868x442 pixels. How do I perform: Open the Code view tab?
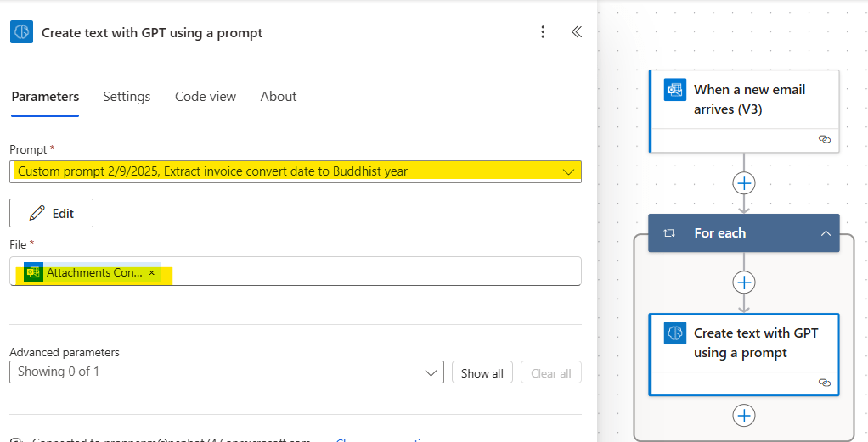tap(206, 97)
